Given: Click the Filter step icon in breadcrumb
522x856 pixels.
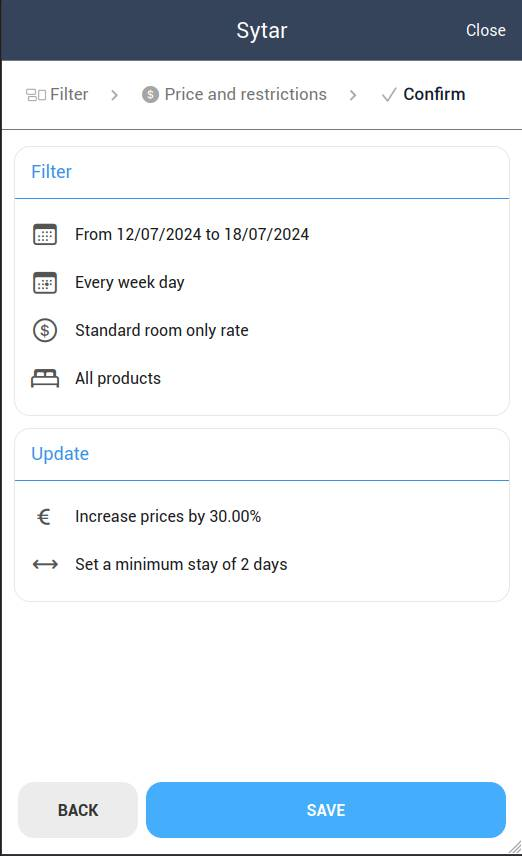Looking at the screenshot, I should pos(35,95).
